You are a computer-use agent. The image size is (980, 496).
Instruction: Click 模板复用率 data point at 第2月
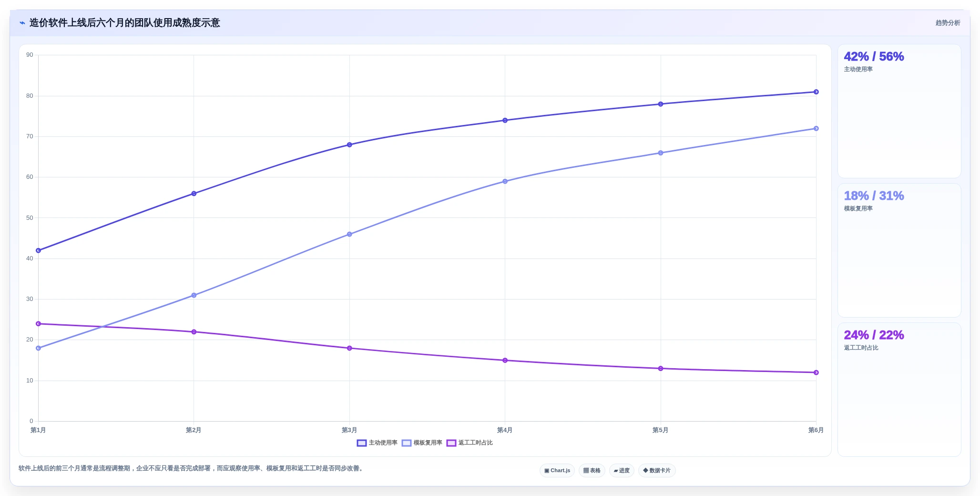pos(194,295)
